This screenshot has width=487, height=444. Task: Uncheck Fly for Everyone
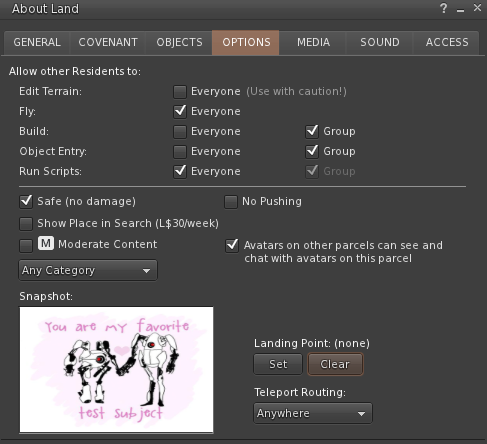(x=180, y=111)
